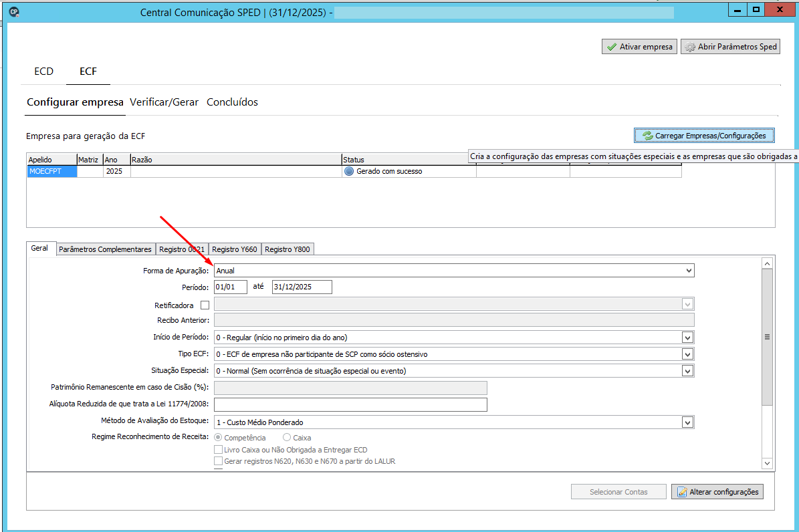Switch to the ECD tab
The width and height of the screenshot is (799, 532).
point(44,72)
